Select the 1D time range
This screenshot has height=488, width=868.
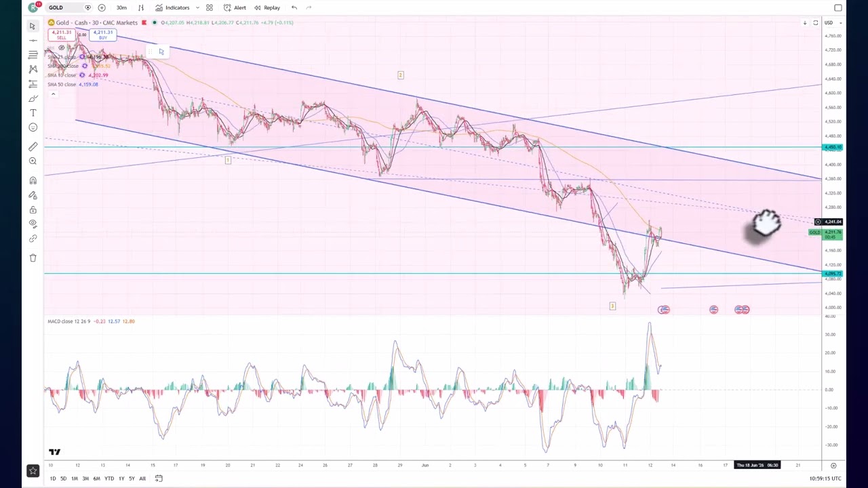pos(52,479)
